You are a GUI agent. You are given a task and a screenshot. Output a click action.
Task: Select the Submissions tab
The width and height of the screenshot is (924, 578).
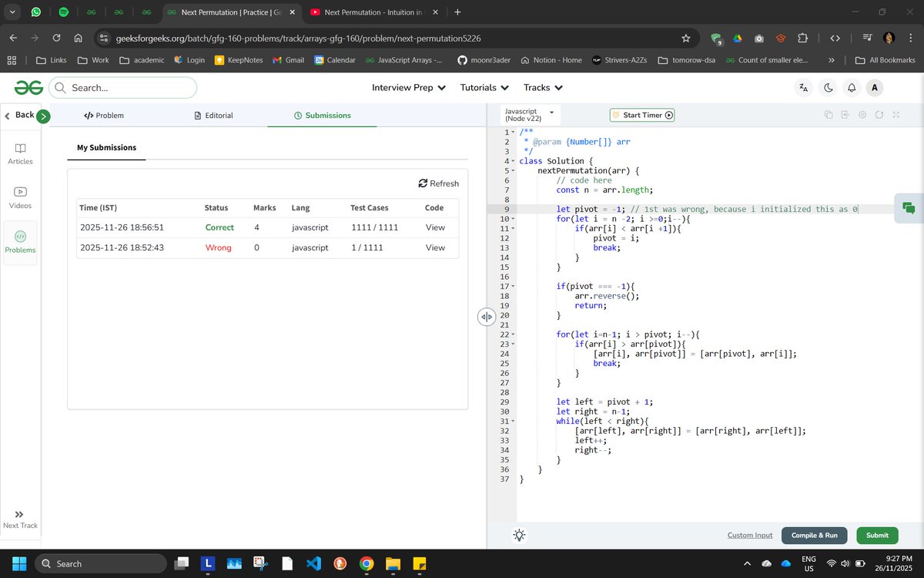pos(322,116)
